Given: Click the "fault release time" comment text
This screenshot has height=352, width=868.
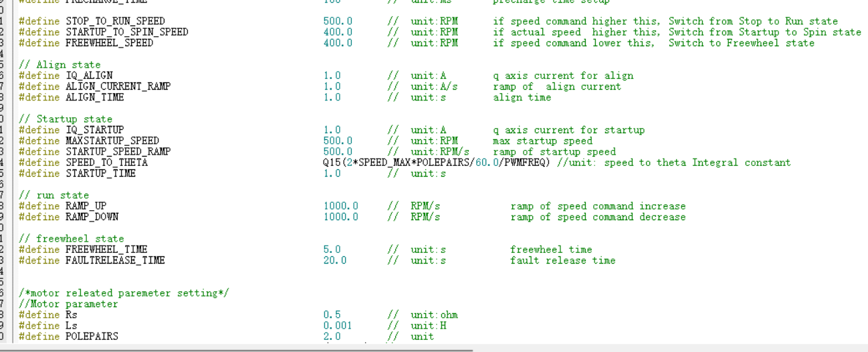Looking at the screenshot, I should pos(562,260).
